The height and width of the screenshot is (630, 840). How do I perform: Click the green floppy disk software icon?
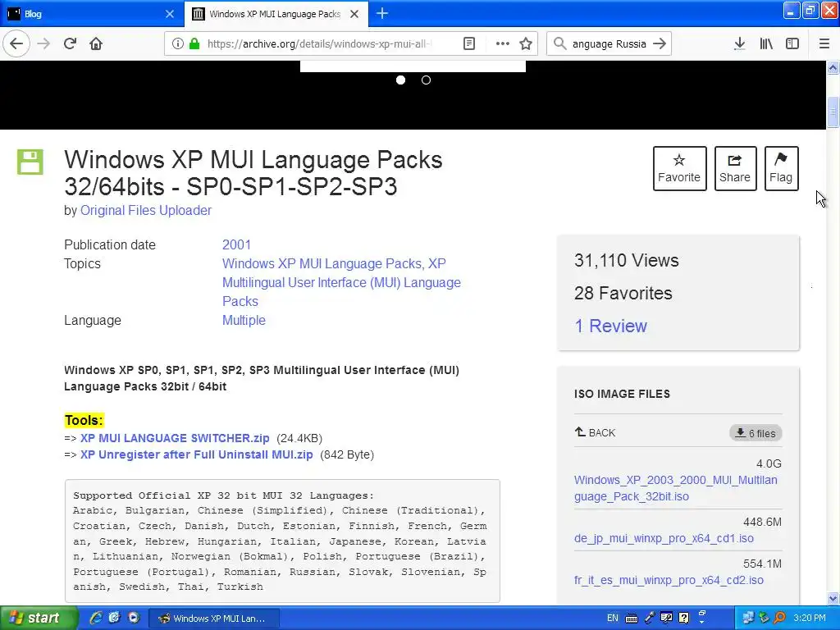click(x=30, y=162)
